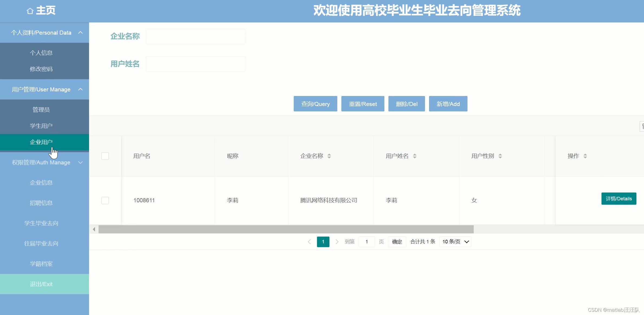Click column filter icon at table right edge
Image resolution: width=644 pixels, height=315 pixels.
click(x=642, y=126)
